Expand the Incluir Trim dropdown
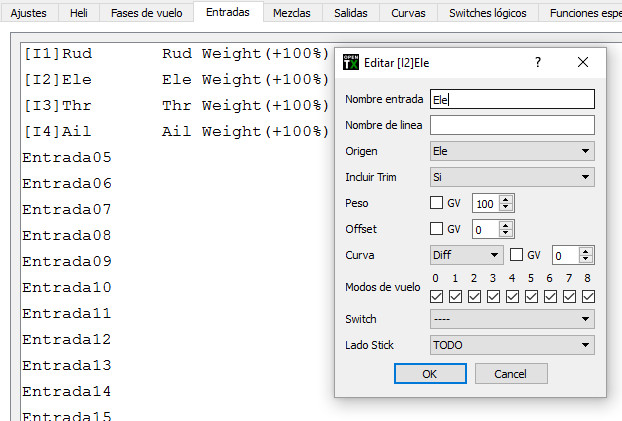Image resolution: width=622 pixels, height=421 pixels. [511, 177]
